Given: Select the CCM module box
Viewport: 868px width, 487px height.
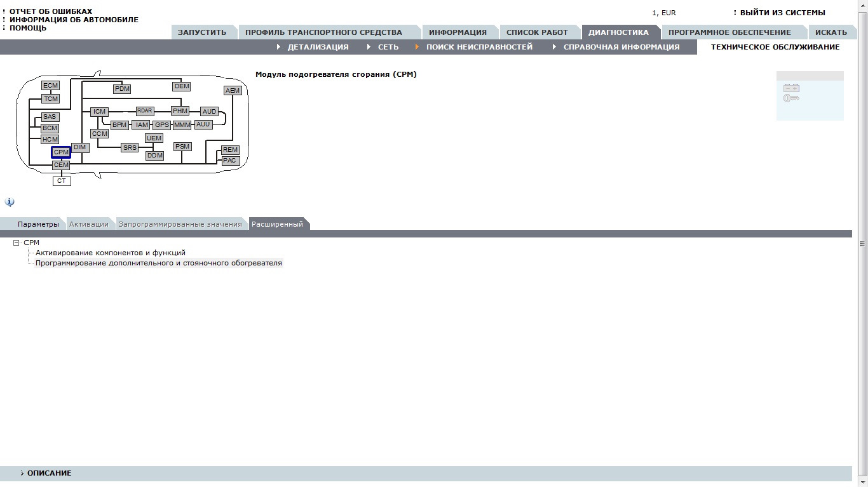Looking at the screenshot, I should click(x=100, y=134).
